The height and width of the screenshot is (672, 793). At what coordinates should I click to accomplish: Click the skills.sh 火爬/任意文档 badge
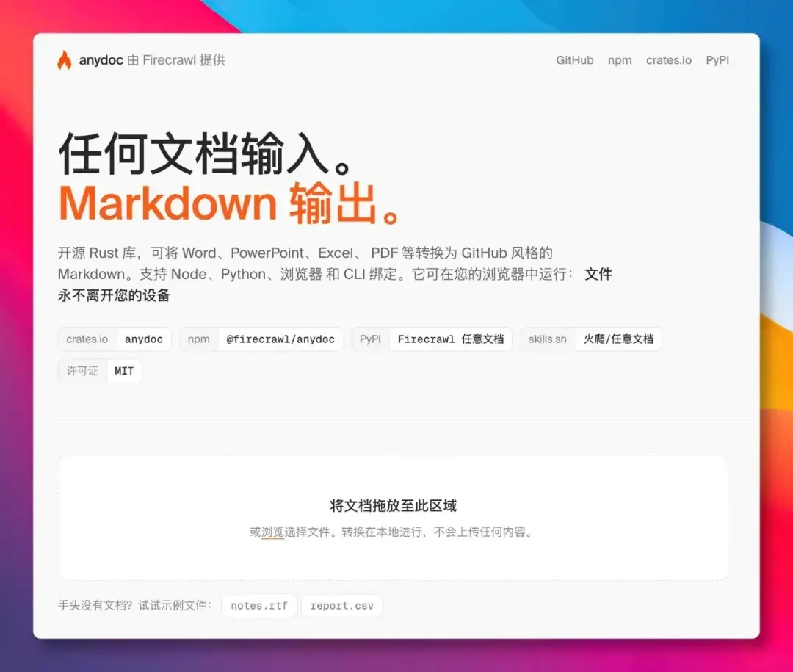point(590,339)
